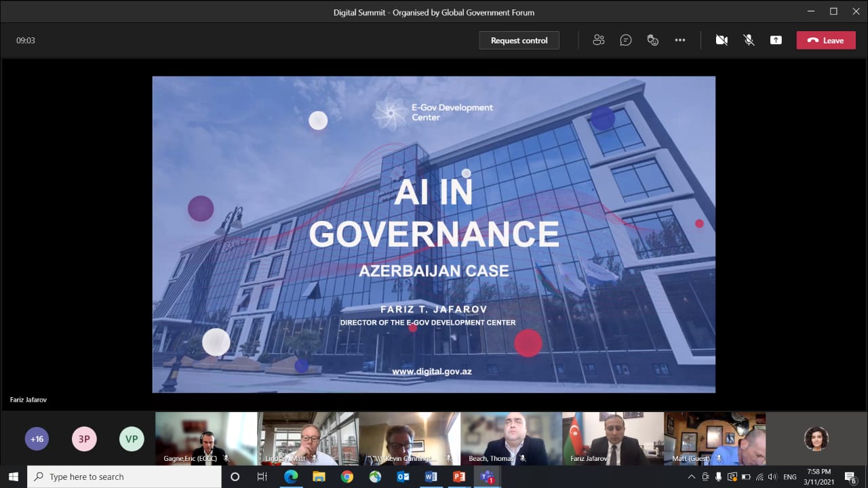Click the battery status tray icon
Viewport: 868px width, 488px height.
(746, 476)
